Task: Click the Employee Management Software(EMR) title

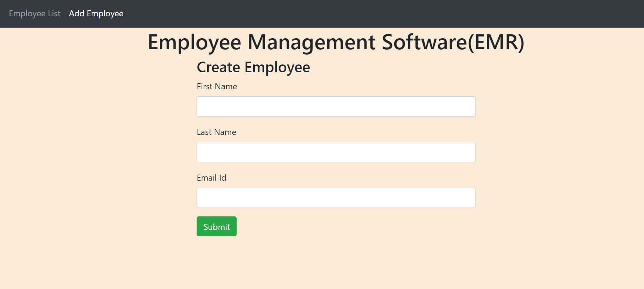Action: (x=336, y=42)
